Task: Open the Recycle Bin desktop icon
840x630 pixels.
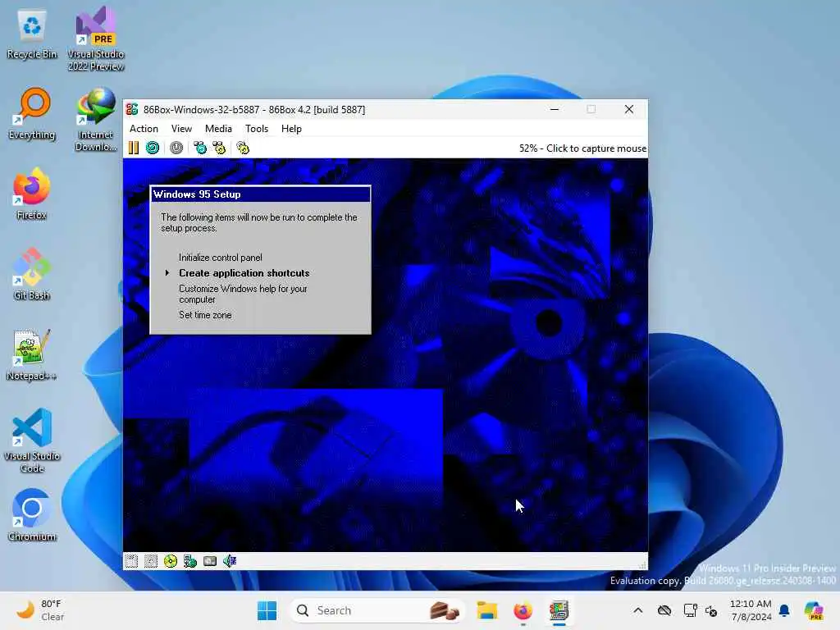Action: 32,34
